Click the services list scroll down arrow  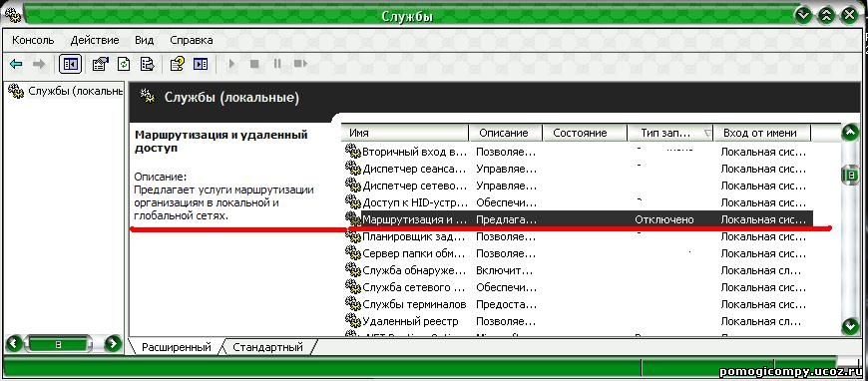point(850,325)
